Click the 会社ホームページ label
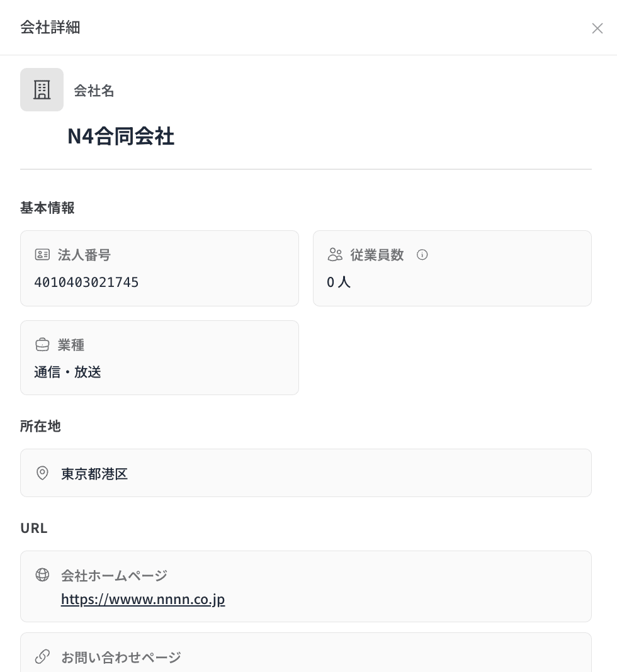 114,576
